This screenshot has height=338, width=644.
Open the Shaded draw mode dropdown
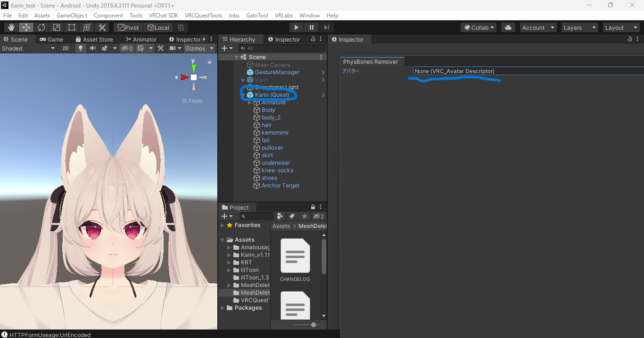click(28, 48)
